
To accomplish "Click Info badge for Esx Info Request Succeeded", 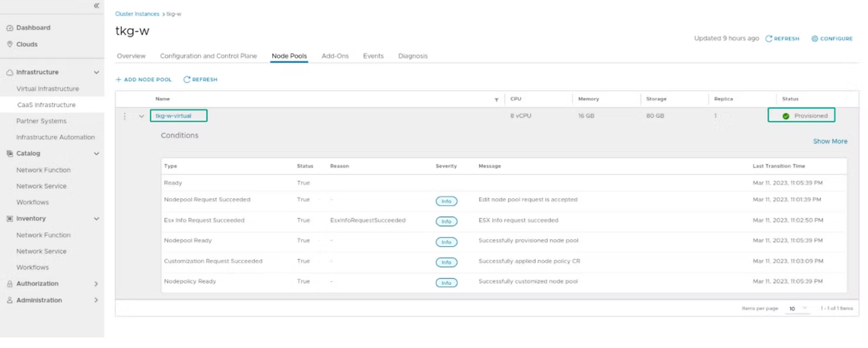I will 446,221.
